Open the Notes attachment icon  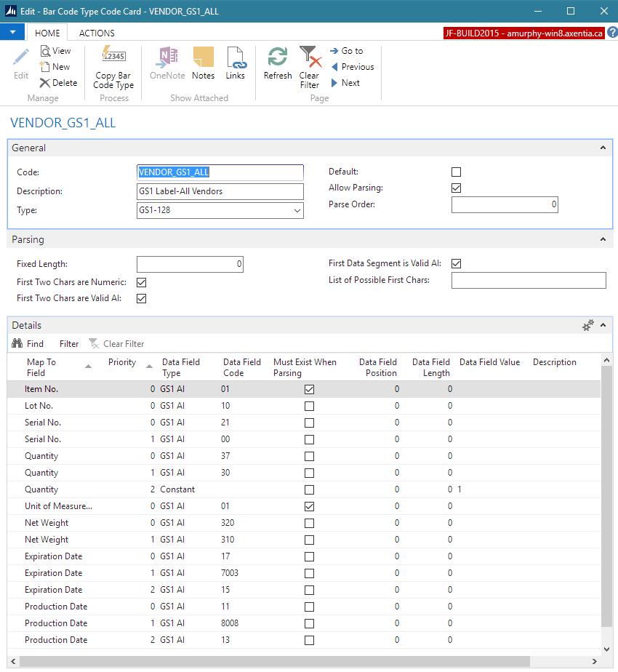pos(203,58)
